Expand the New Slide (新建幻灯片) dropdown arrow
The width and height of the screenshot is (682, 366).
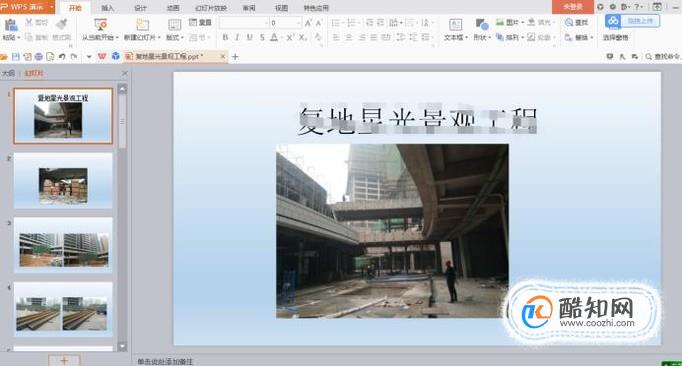pyautogui.click(x=159, y=38)
